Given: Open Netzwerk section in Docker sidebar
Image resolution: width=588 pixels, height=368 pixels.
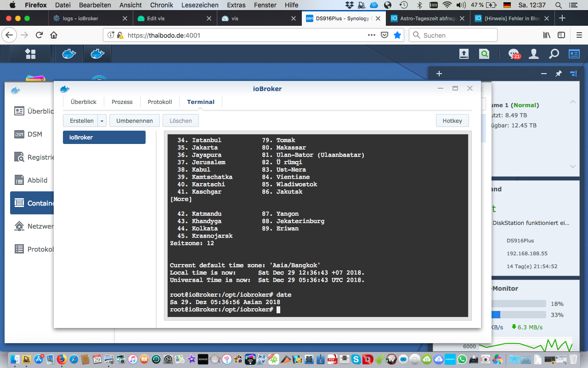Looking at the screenshot, I should (x=32, y=226).
